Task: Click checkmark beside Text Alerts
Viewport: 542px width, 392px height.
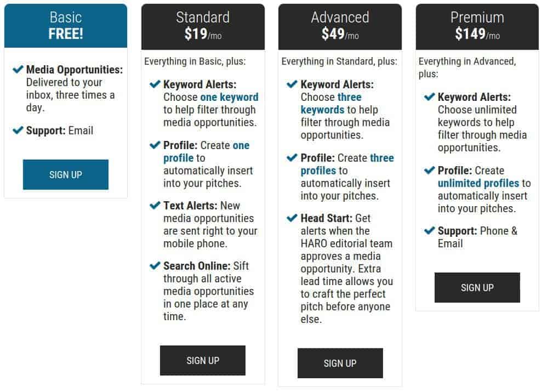Action: [x=155, y=206]
